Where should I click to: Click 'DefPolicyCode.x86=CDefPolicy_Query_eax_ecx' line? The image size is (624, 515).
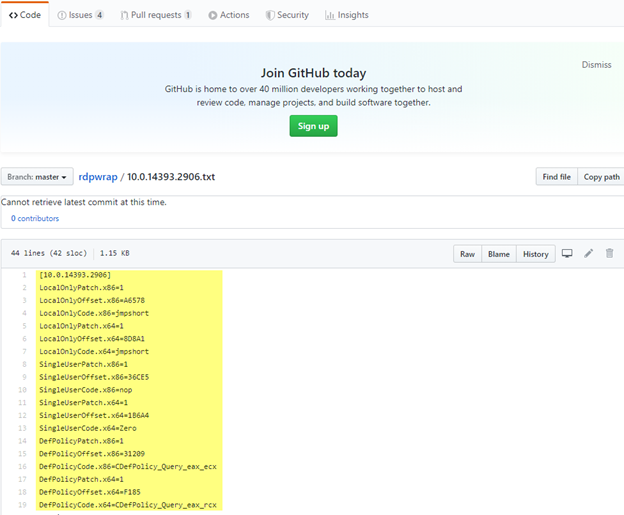click(x=128, y=466)
